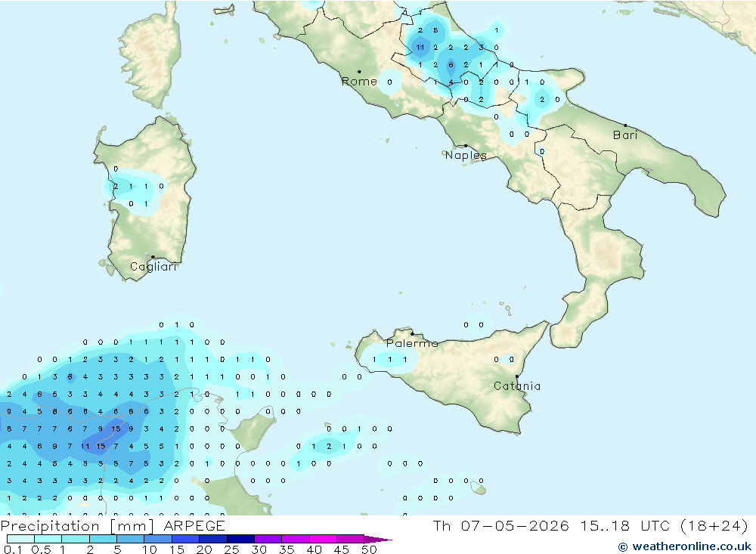Select the Naples city label
The image size is (756, 554).
466,155
